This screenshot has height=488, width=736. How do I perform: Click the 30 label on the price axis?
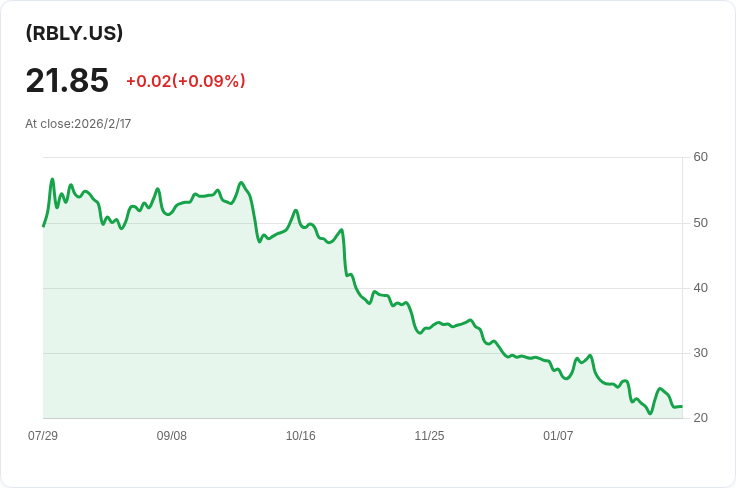click(700, 353)
